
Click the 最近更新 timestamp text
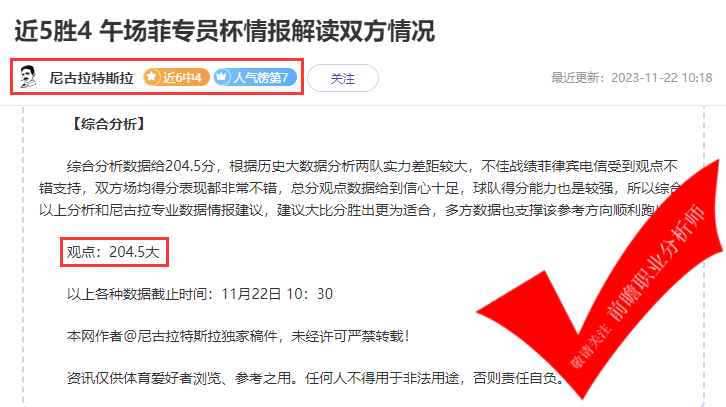[x=632, y=78]
